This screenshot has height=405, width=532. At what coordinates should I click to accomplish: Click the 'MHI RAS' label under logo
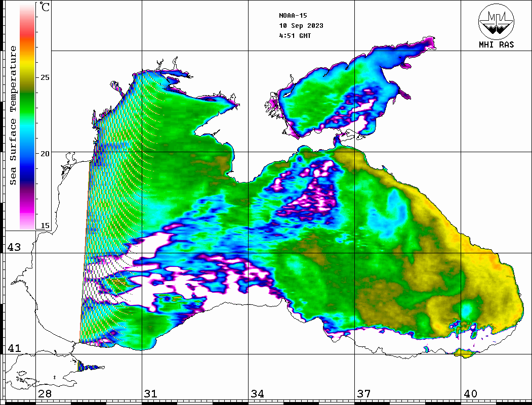[x=497, y=44]
